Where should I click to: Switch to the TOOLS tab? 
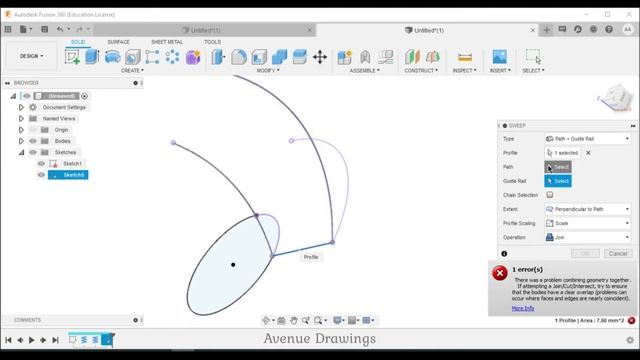(x=212, y=42)
